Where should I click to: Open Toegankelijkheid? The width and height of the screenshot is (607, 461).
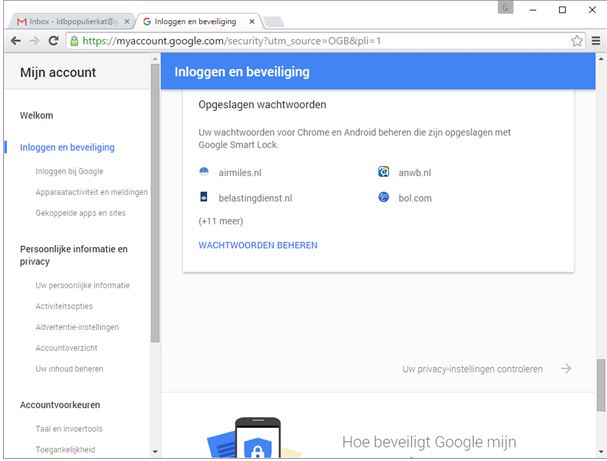click(x=65, y=450)
